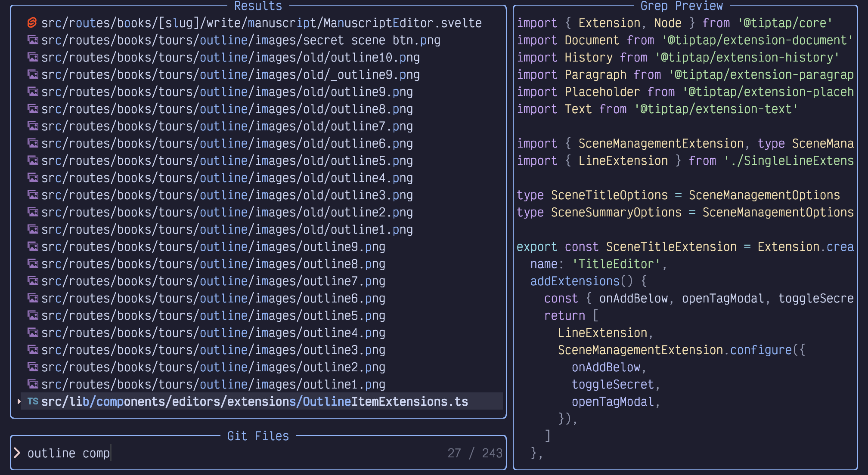This screenshot has width=868, height=475.
Task: Select the old/outline6.png file path
Action: (x=227, y=143)
